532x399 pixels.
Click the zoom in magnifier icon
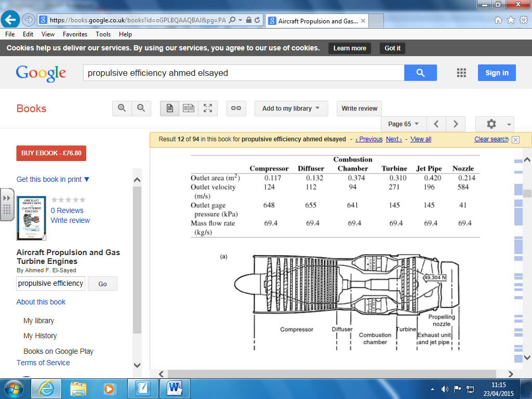(x=122, y=109)
